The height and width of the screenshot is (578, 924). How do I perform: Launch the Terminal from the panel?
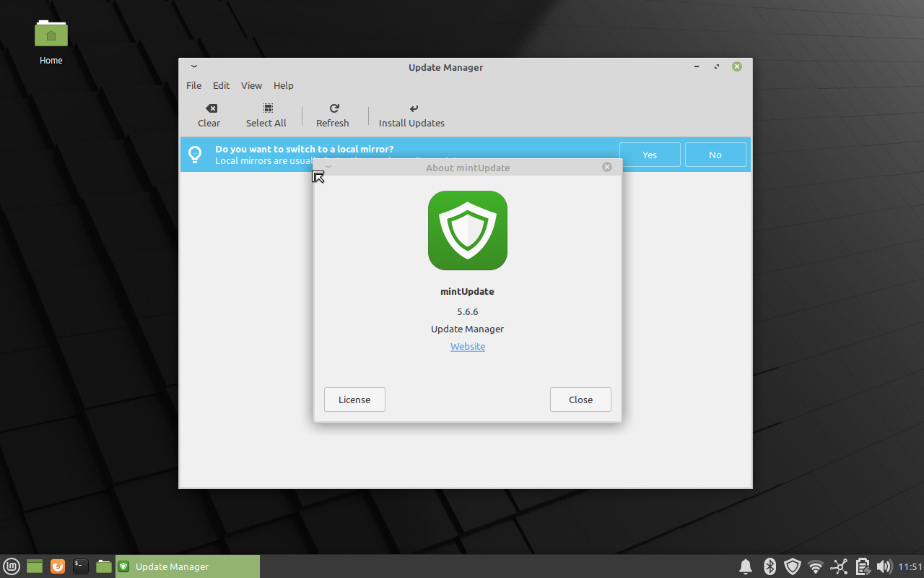[x=81, y=566]
